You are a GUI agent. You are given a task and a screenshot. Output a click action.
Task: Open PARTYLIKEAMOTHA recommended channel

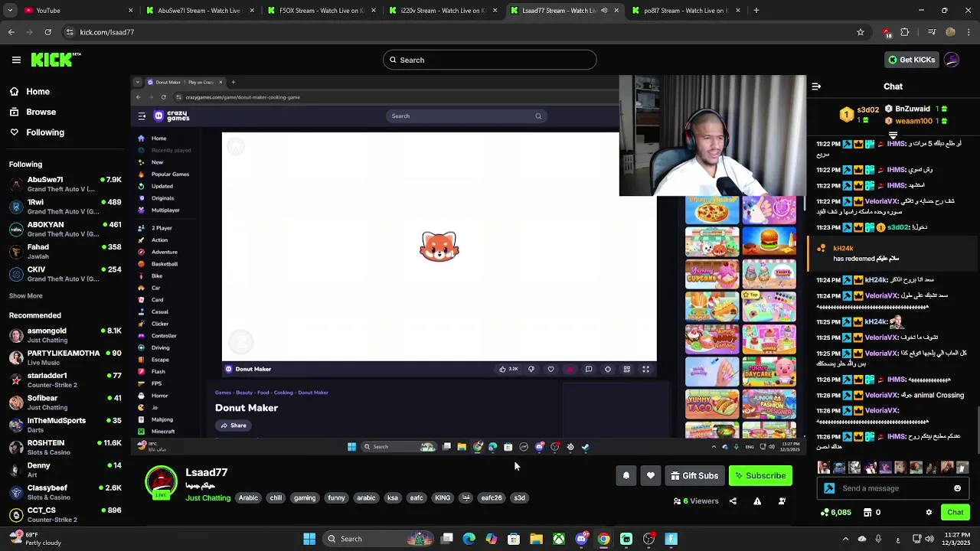(x=65, y=357)
